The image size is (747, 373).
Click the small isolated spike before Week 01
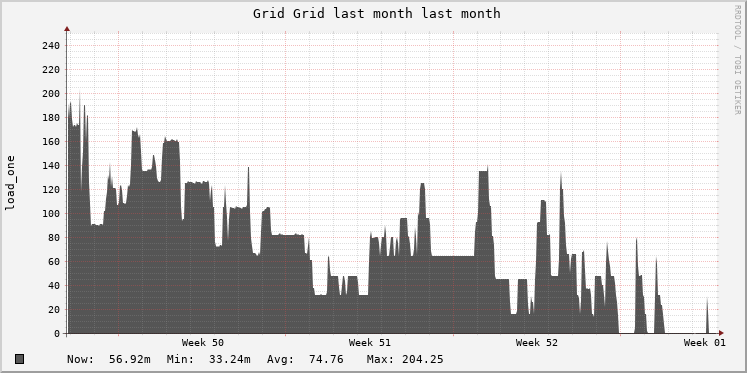point(707,315)
